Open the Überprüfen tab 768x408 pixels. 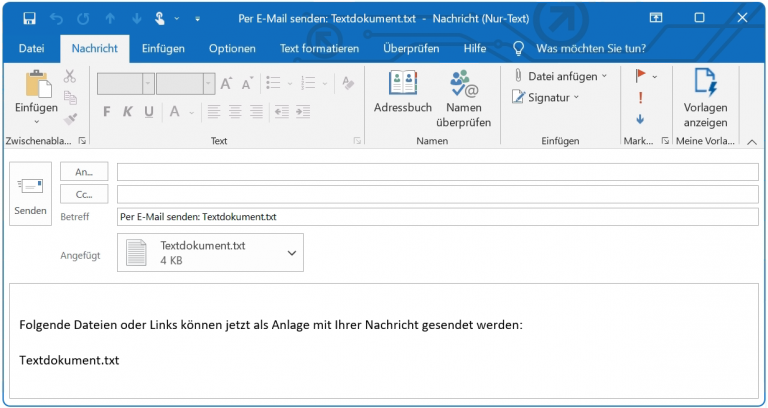412,48
